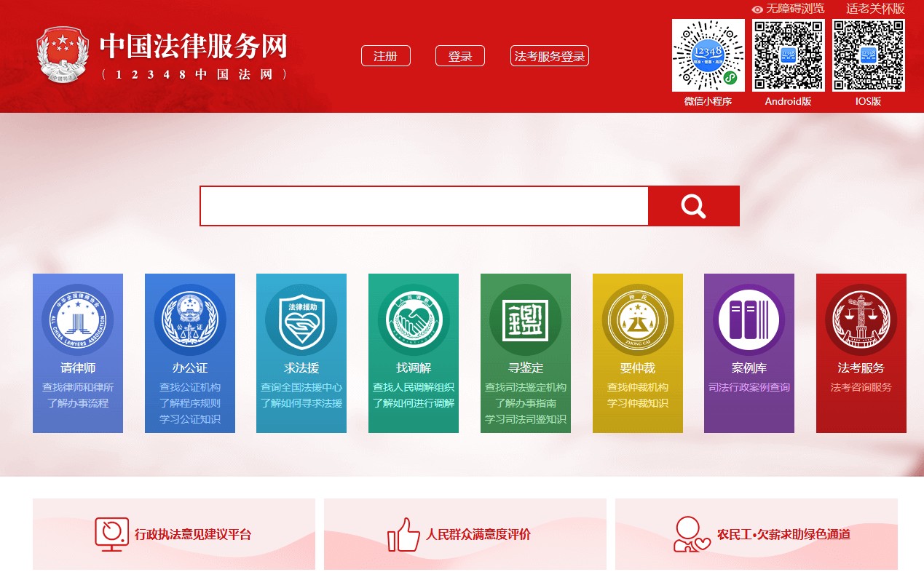
Task: Click the text 查找司法鉴定机构
Action: pos(526,387)
